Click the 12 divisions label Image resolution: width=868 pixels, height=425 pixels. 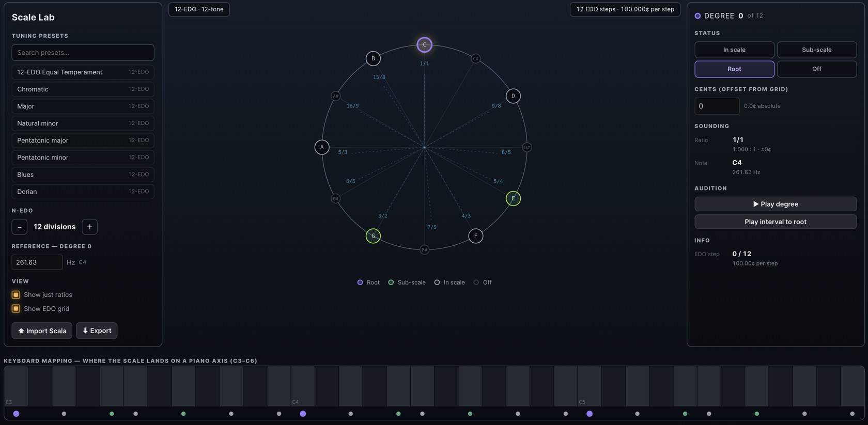tap(54, 227)
